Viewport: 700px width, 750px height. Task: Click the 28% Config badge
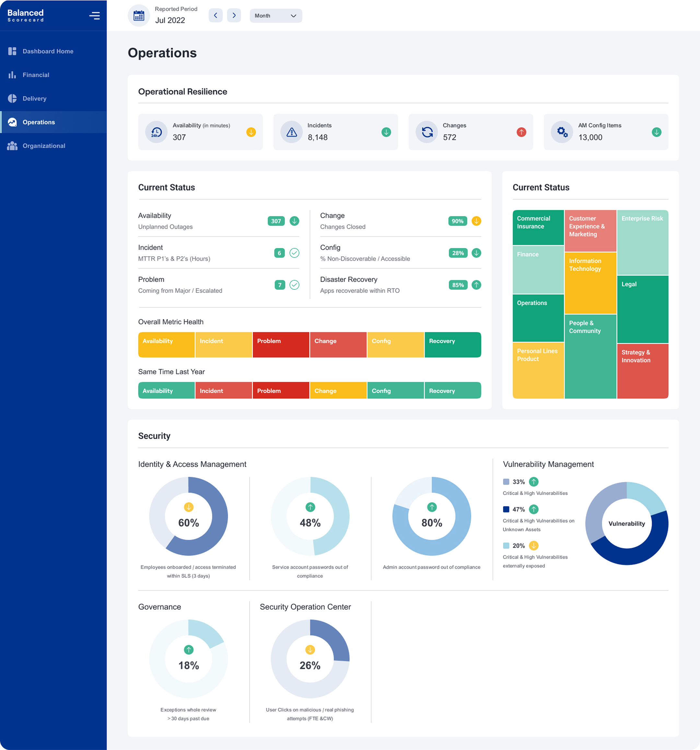click(458, 253)
